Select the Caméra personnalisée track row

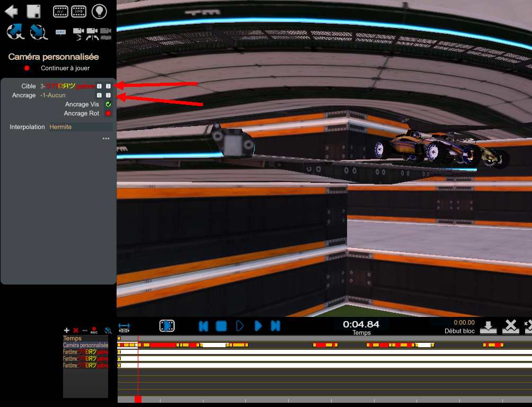coord(85,345)
